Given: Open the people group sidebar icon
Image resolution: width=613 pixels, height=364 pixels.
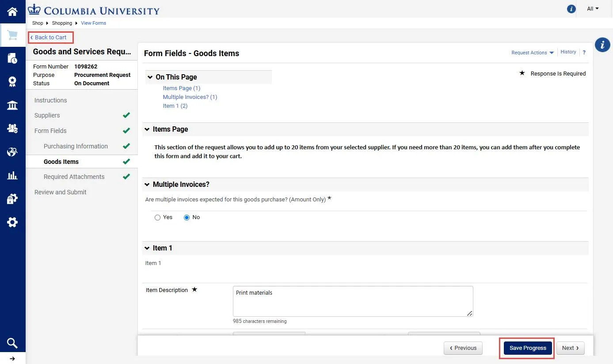Looking at the screenshot, I should [x=12, y=129].
